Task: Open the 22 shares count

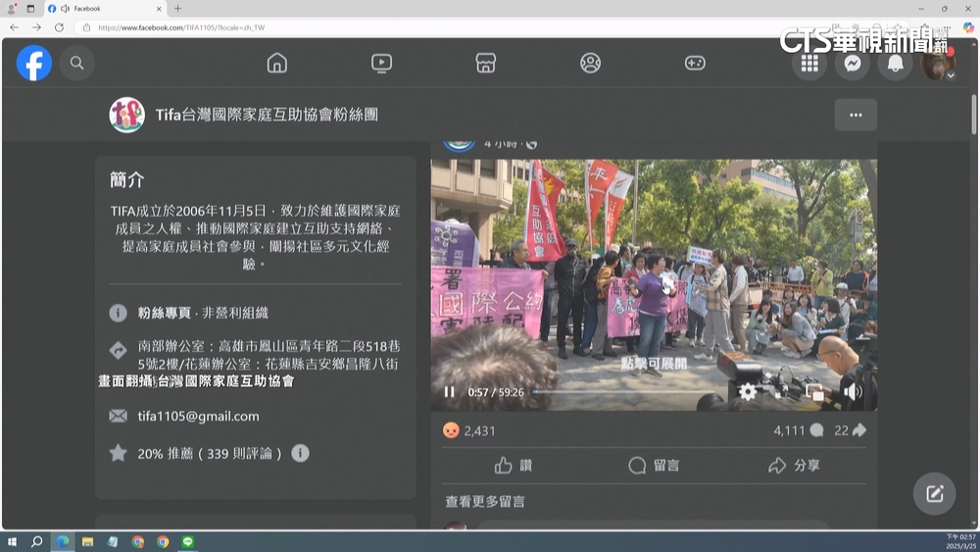Action: 850,430
